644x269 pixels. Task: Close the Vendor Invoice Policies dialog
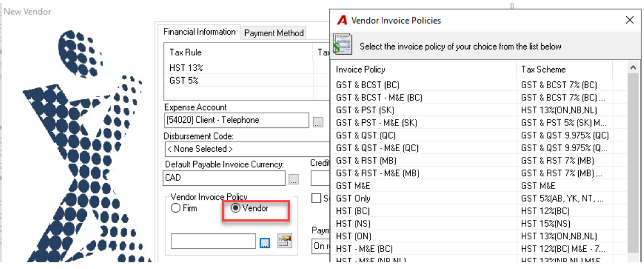(x=629, y=20)
